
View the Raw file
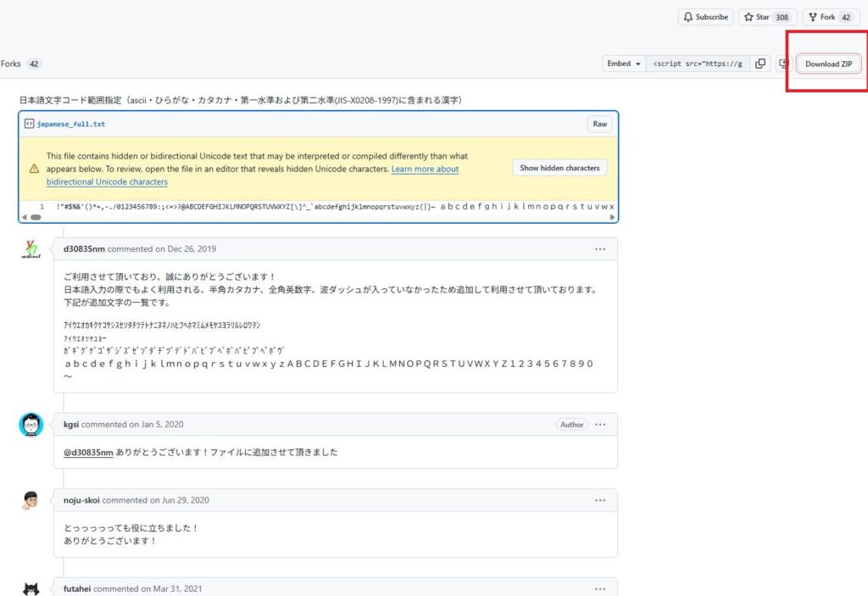click(599, 124)
